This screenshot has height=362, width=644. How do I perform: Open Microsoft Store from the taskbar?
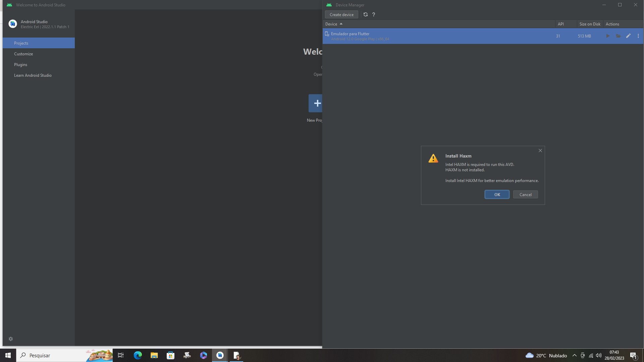[170, 355]
